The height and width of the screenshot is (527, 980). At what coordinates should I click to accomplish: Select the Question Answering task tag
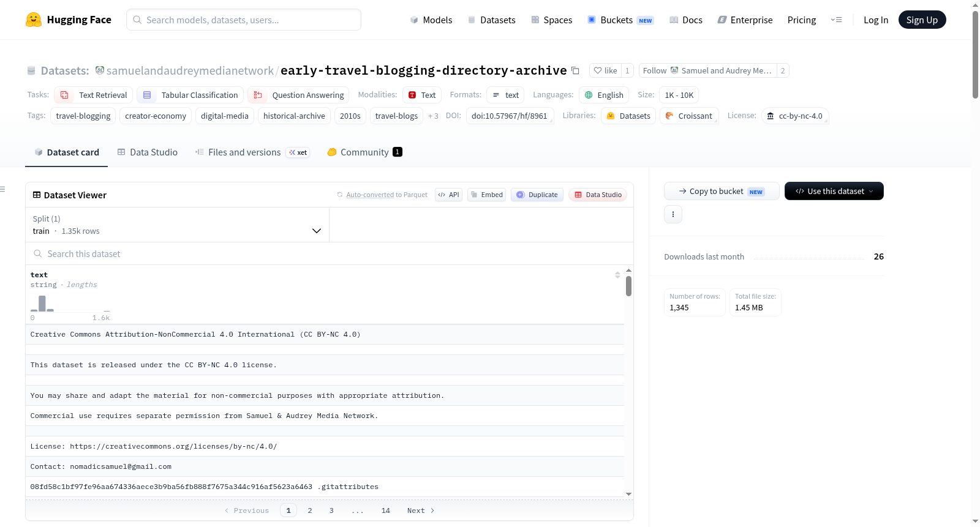point(298,95)
